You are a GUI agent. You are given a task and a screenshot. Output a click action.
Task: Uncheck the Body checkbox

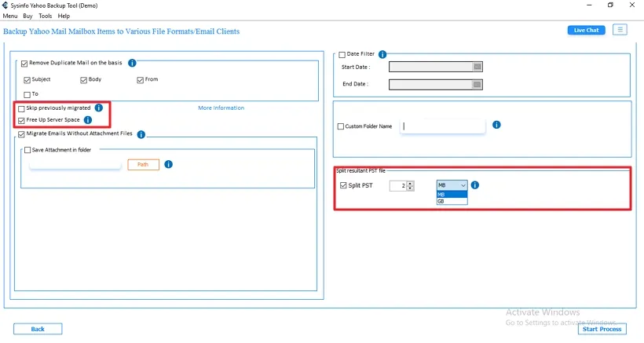point(84,79)
